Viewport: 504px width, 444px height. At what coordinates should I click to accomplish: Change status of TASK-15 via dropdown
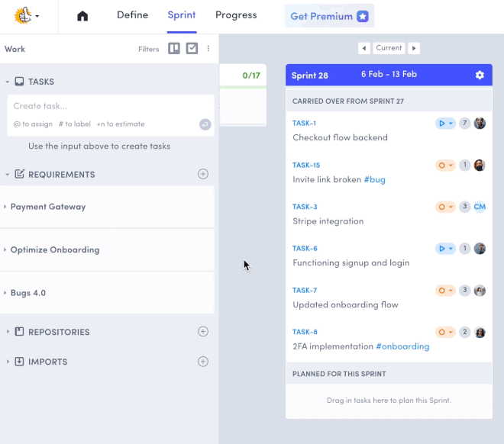444,166
